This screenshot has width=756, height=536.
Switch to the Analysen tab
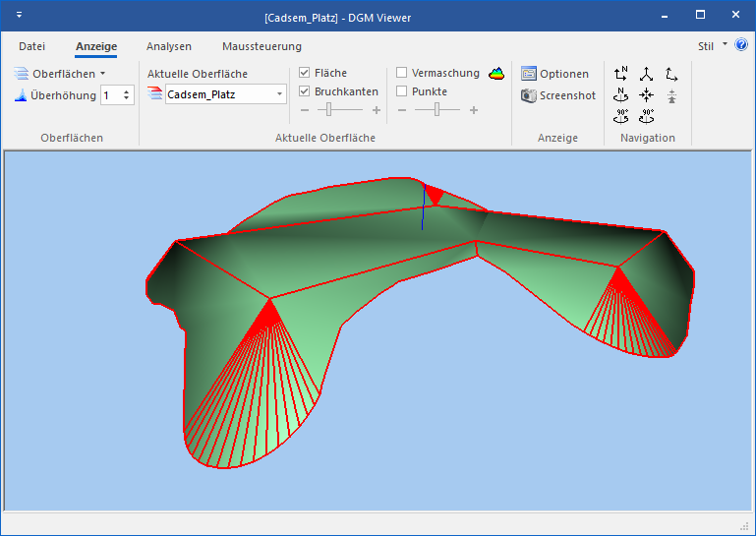click(169, 46)
